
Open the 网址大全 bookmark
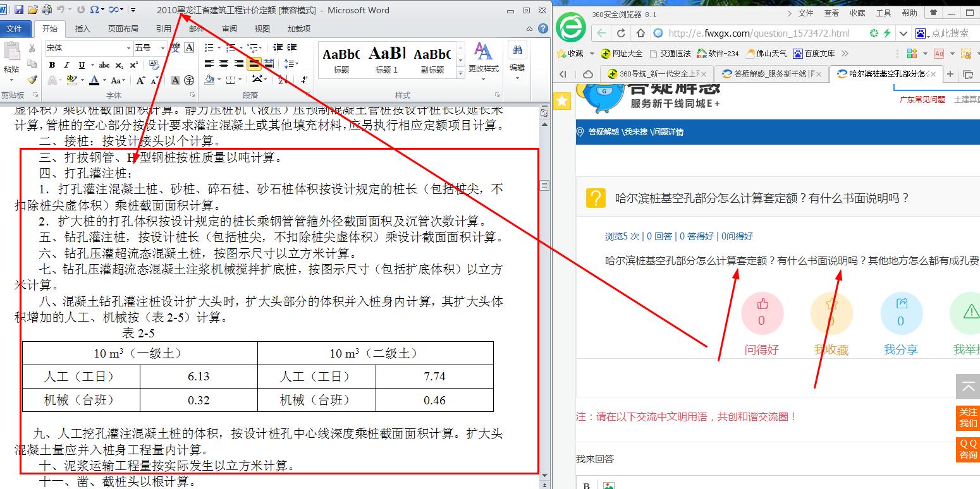pos(622,54)
